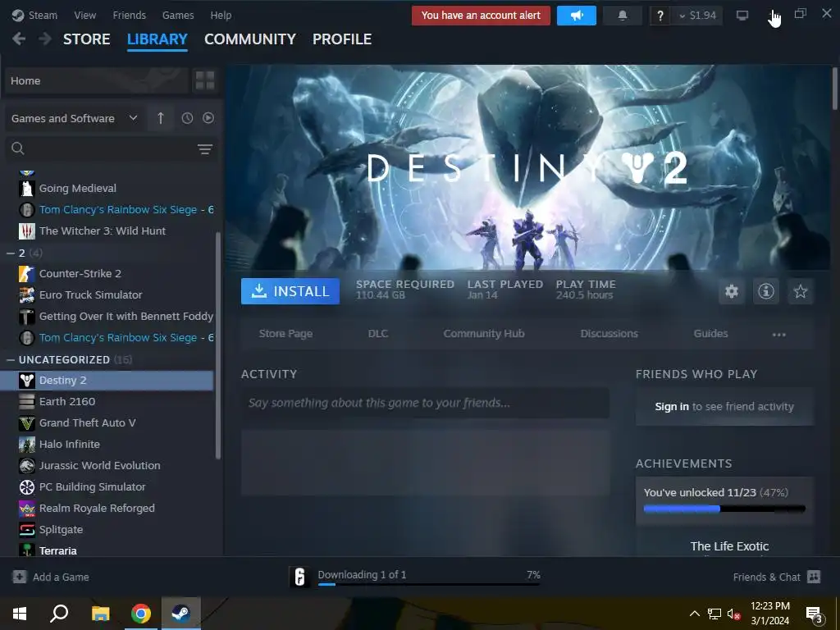Open advanced filter options beside search

point(204,148)
